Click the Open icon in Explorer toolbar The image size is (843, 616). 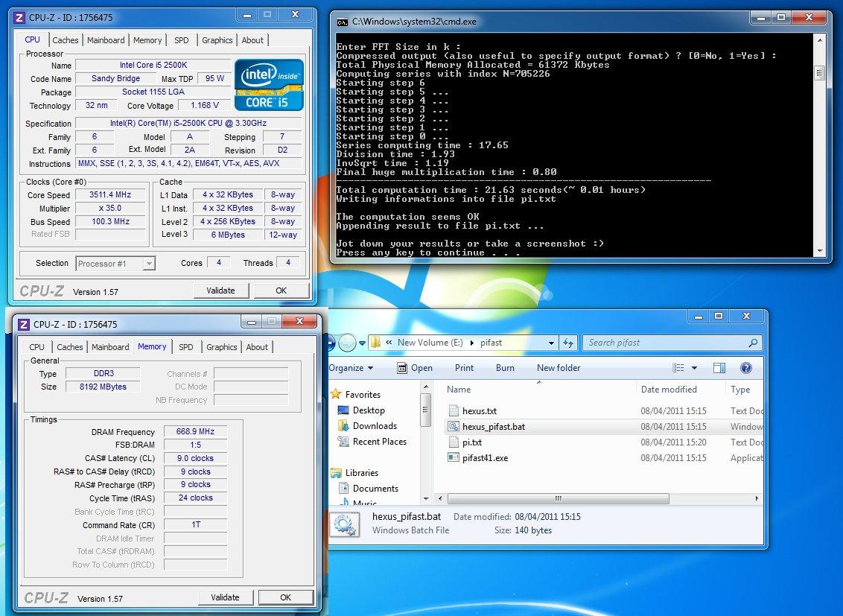(401, 368)
